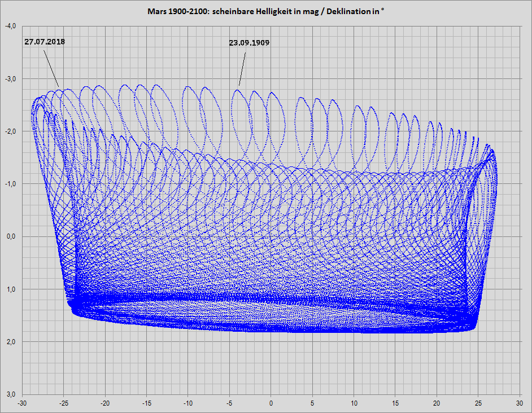The height and width of the screenshot is (413, 532).
Task: Click the y-axis label 0,0
Action: [x=12, y=236]
